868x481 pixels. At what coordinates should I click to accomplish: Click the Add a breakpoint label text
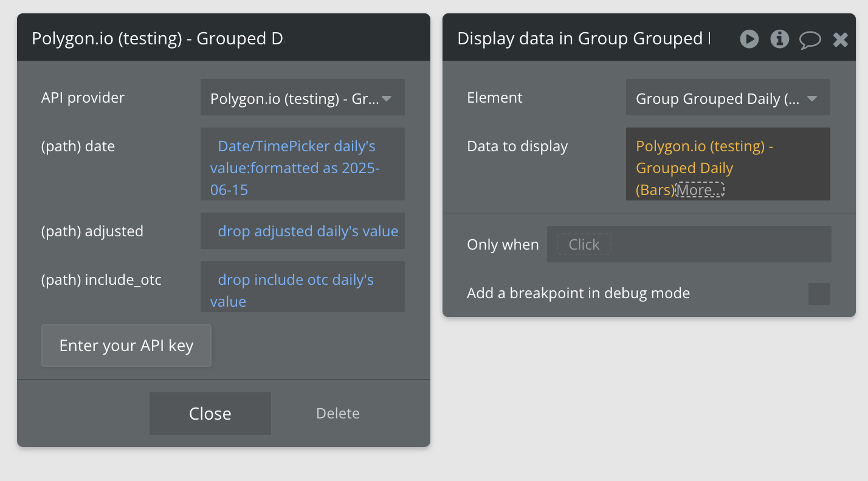(578, 294)
